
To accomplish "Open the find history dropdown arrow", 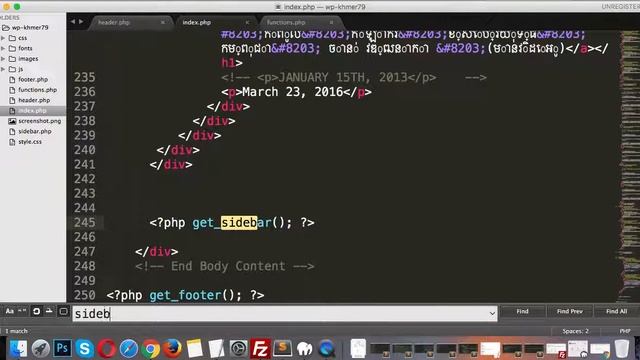I will pyautogui.click(x=492, y=313).
